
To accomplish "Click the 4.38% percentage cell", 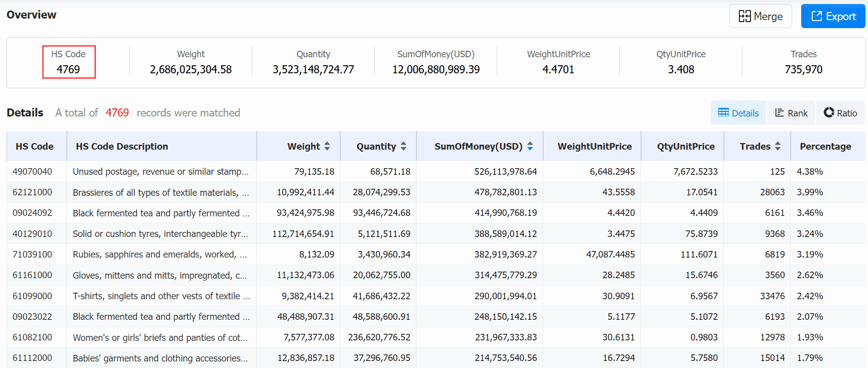I will tap(810, 172).
